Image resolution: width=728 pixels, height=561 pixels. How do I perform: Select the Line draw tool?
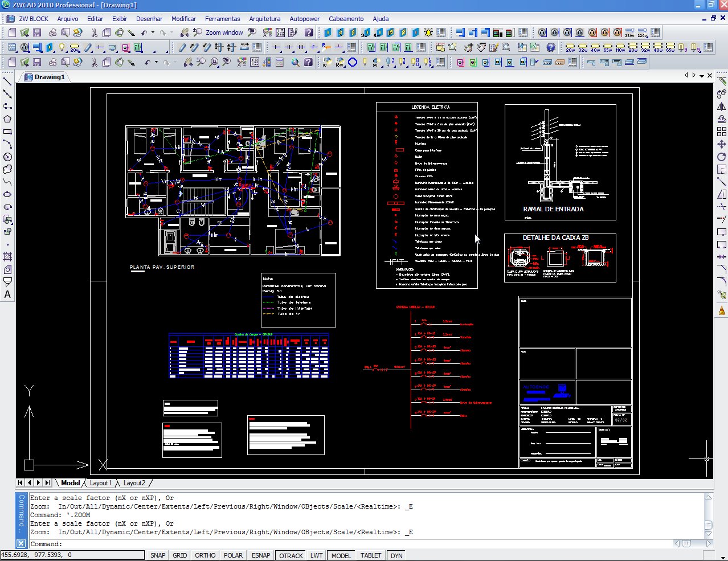click(7, 81)
